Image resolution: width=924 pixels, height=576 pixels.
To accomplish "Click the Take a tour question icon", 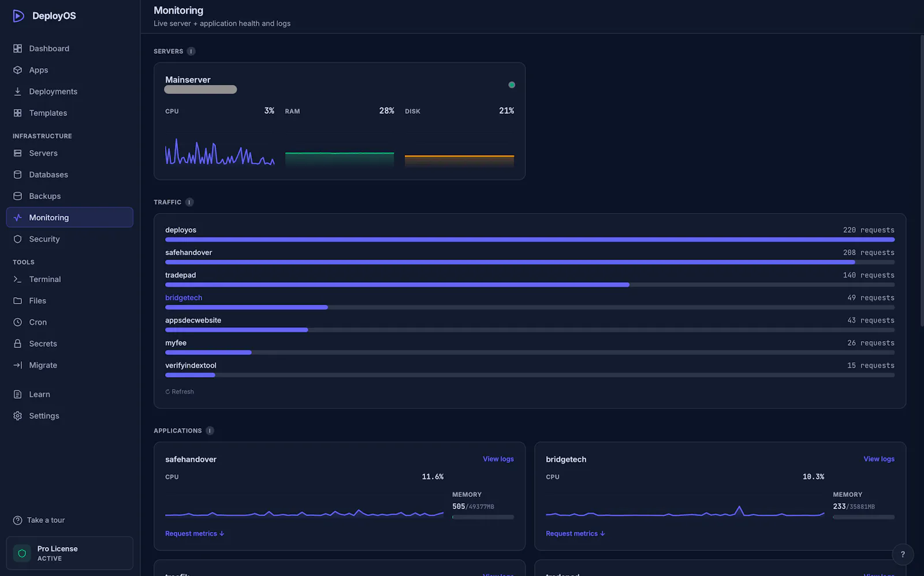I will click(18, 520).
